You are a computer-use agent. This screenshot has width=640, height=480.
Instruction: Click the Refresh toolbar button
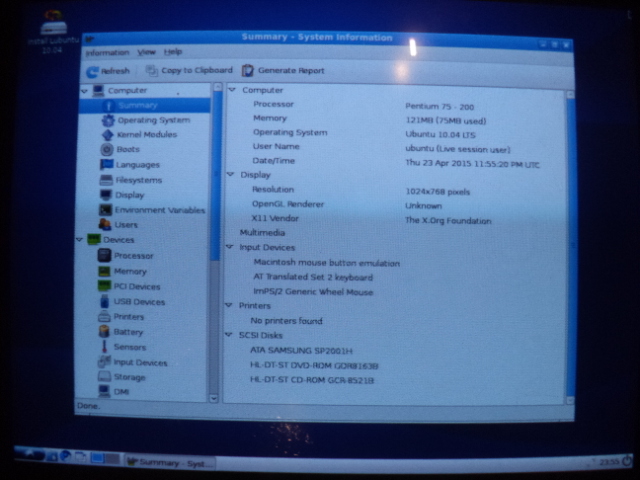click(x=108, y=71)
